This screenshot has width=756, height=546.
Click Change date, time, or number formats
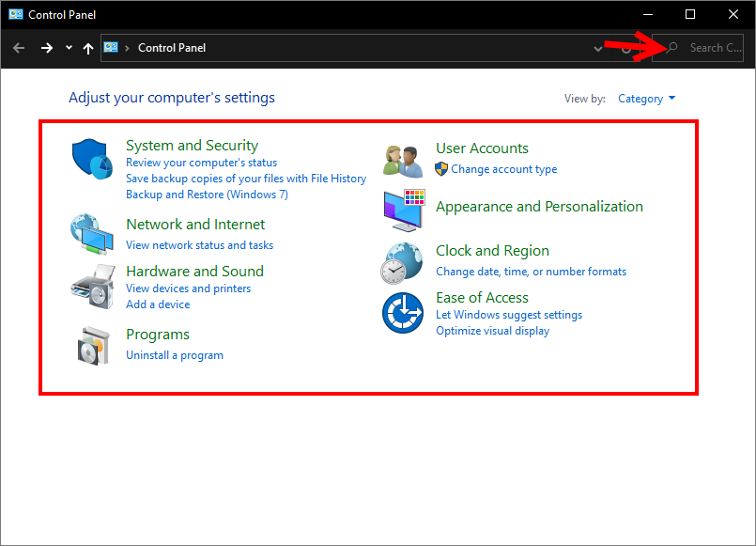click(x=531, y=272)
